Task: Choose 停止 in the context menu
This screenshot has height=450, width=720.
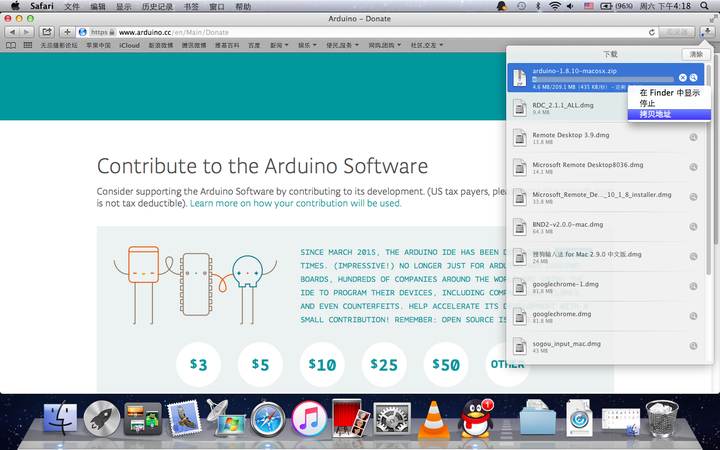Action: pyautogui.click(x=669, y=103)
